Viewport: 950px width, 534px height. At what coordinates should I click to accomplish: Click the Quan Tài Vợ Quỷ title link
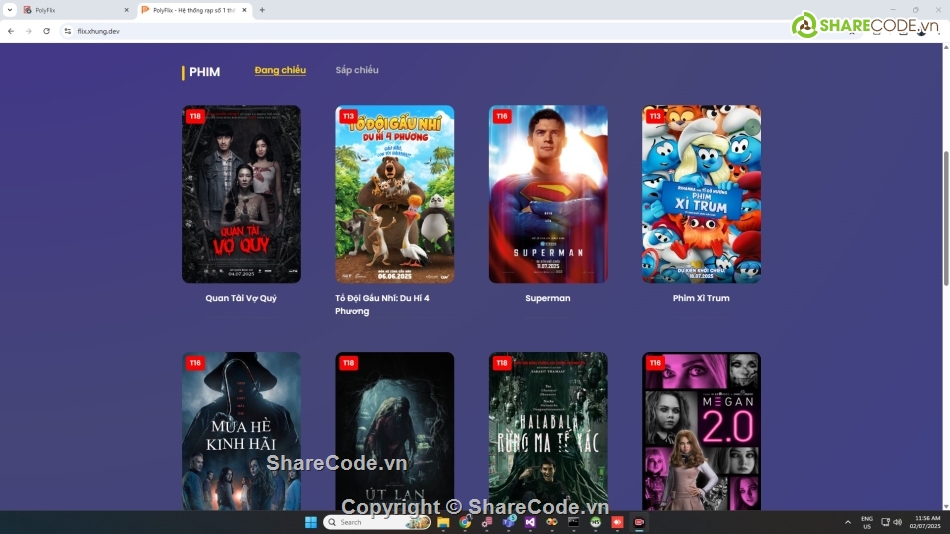[241, 298]
